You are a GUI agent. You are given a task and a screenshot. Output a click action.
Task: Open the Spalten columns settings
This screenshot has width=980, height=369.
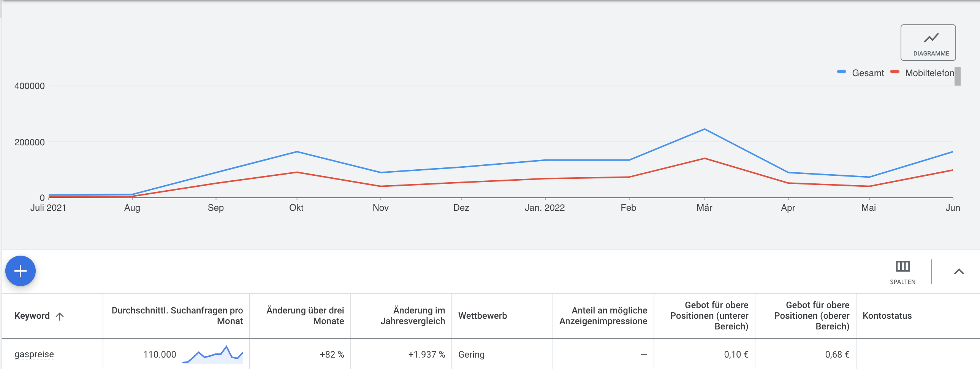pos(902,272)
